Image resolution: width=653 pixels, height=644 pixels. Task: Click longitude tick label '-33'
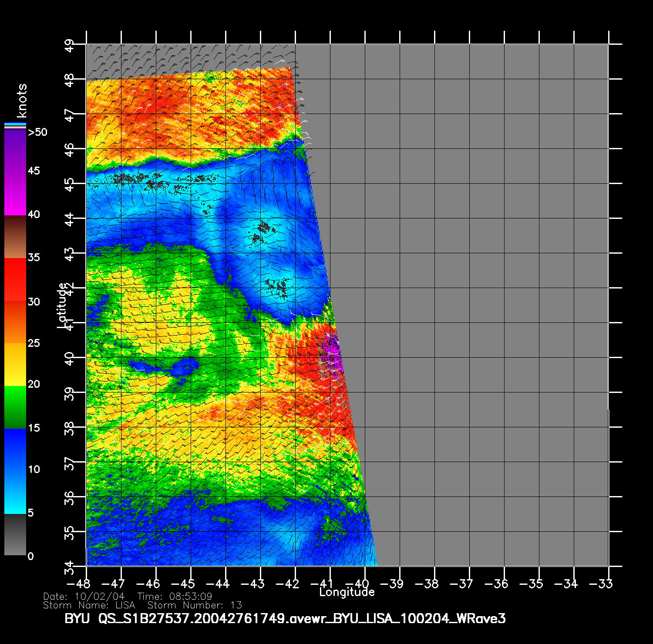(x=601, y=584)
